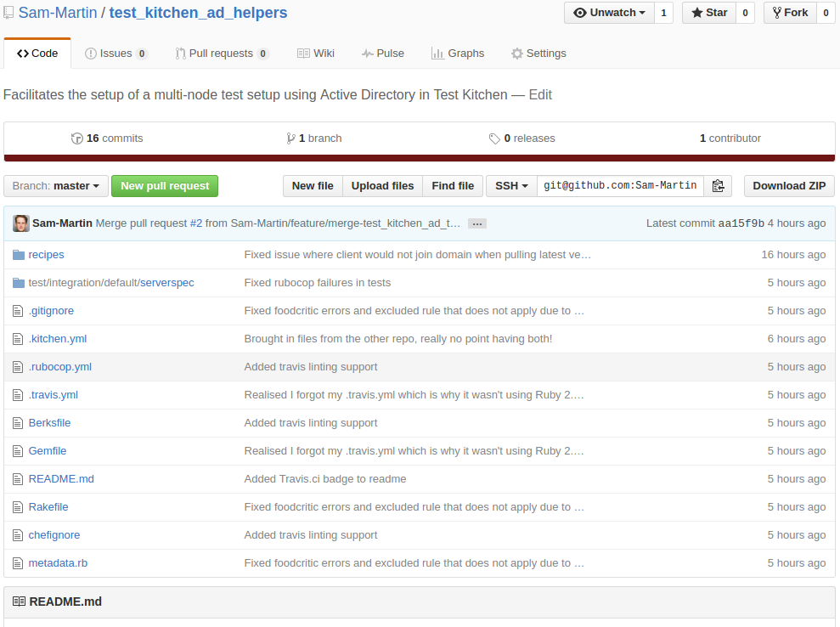
Task: Open the Pulse tab
Action: 382,53
